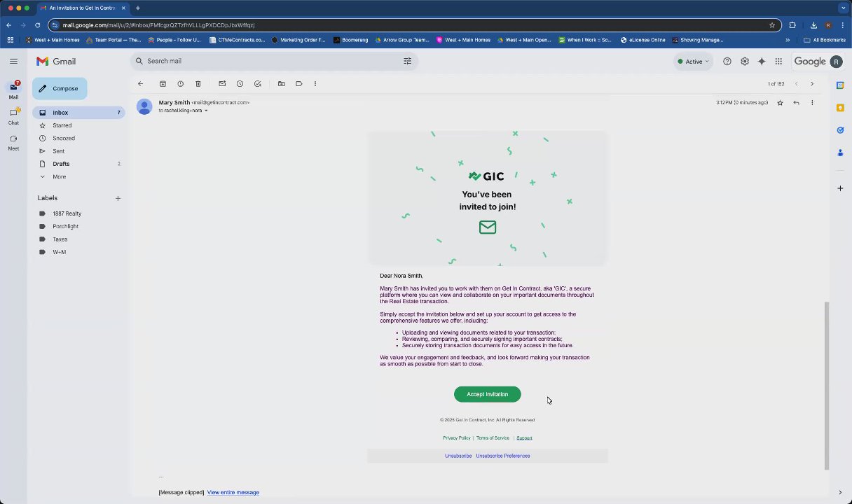Open the Labels icon in toolbar
The height and width of the screenshot is (504, 852).
point(299,84)
